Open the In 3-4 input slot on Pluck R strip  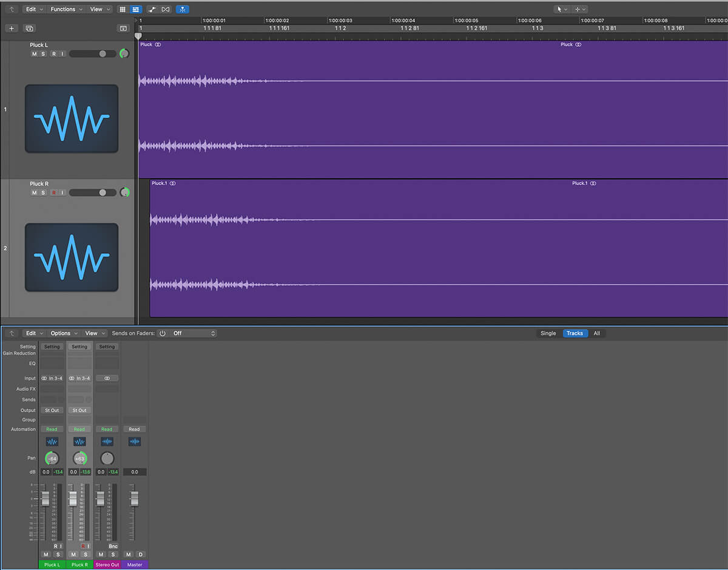point(79,378)
